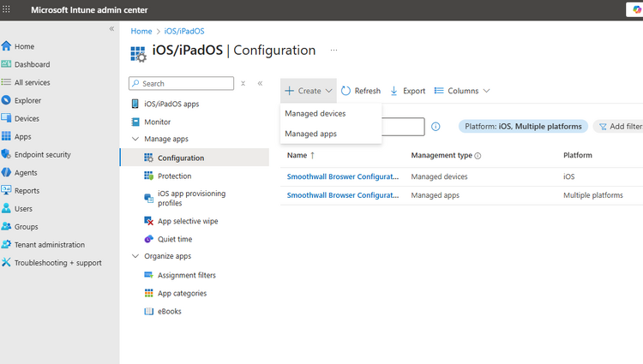Screen dimensions: 643x364
Task: Click the Dashboard chart icon
Action: tap(6, 64)
